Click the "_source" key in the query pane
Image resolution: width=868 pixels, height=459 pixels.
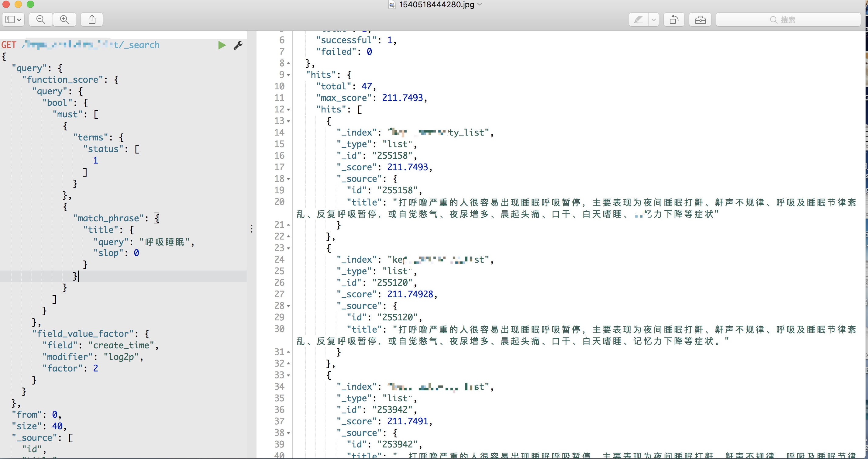pyautogui.click(x=35, y=437)
